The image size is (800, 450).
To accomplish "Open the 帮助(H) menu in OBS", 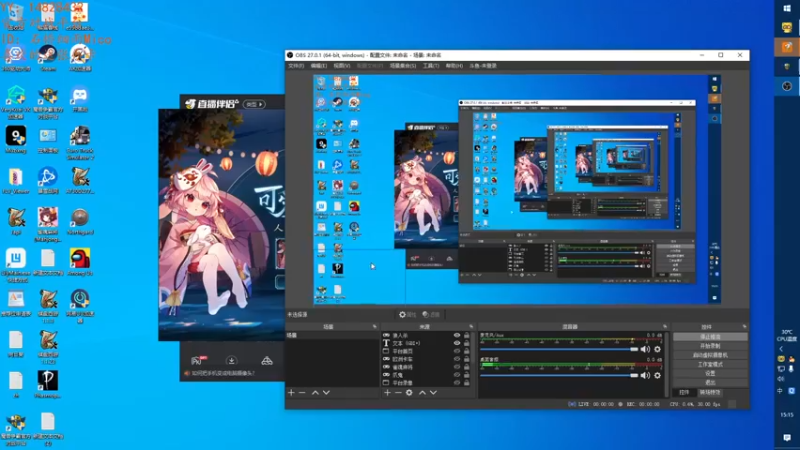I will click(454, 66).
